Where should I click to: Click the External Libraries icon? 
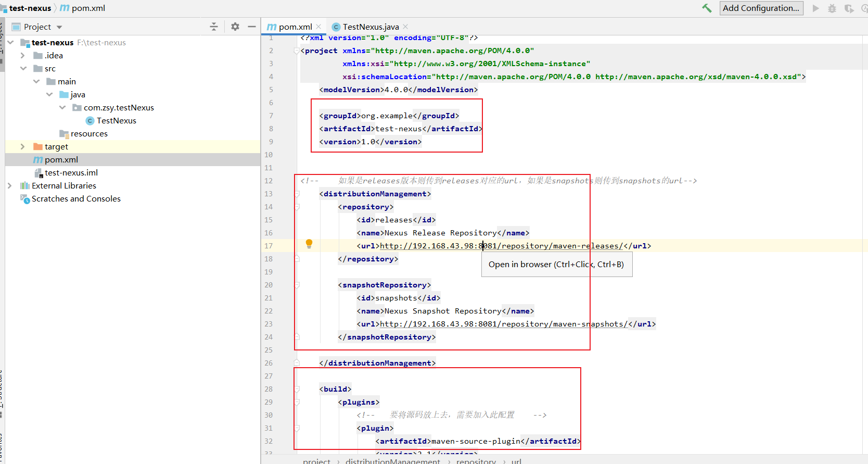pyautogui.click(x=25, y=186)
